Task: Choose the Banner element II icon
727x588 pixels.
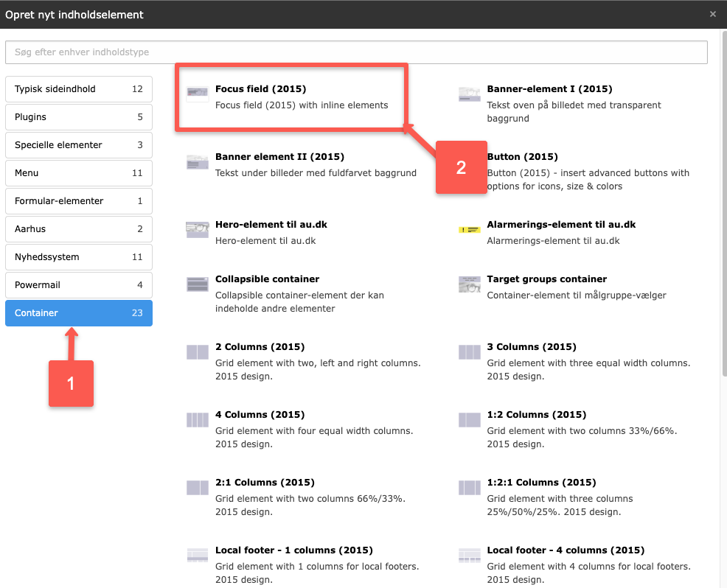Action: click(197, 162)
